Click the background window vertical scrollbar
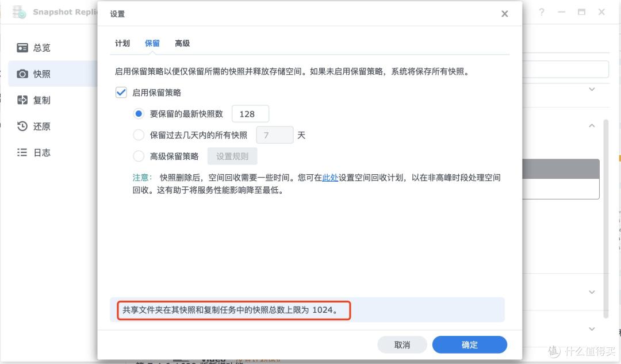Viewport: 621px width, 364px height. pyautogui.click(x=605, y=219)
